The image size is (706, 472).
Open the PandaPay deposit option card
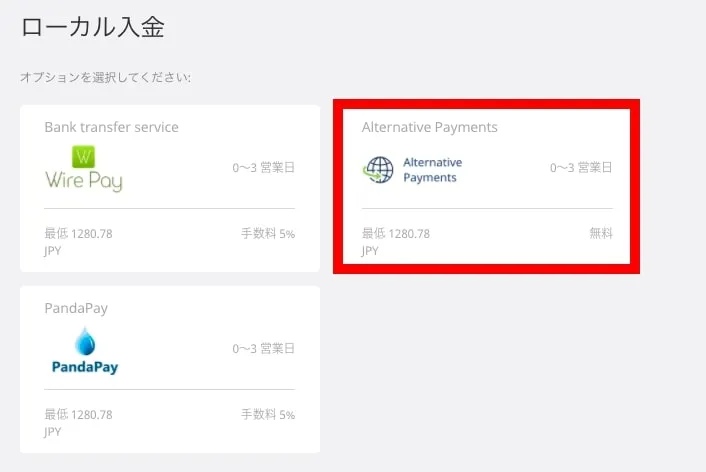coord(170,369)
